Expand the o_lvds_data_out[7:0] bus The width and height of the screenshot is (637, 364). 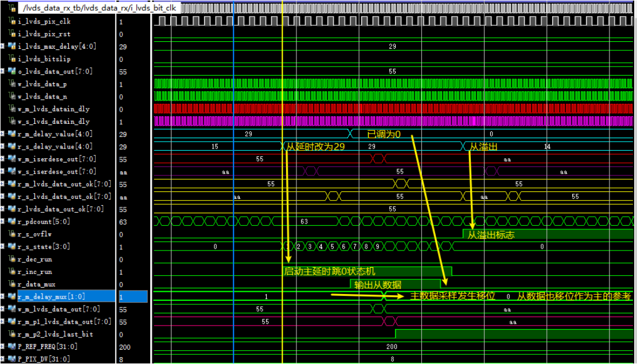pyautogui.click(x=3, y=71)
